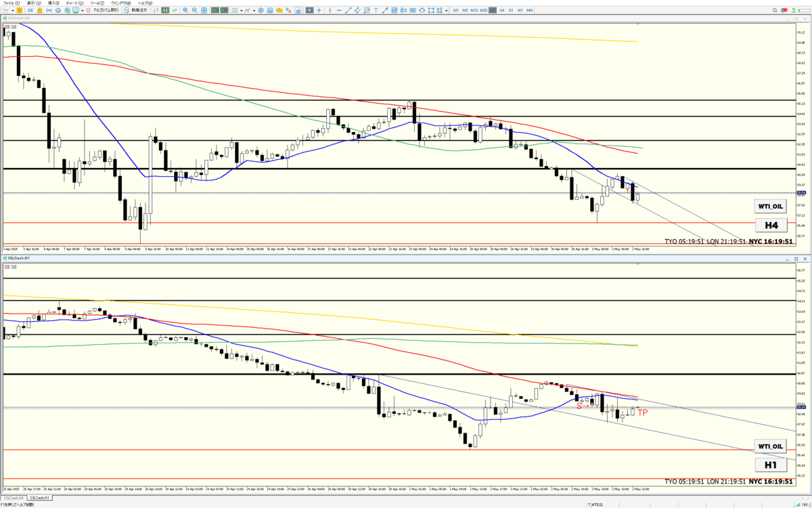This screenshot has width=812, height=508.
Task: Switch timeframe to D1
Action: [x=511, y=10]
